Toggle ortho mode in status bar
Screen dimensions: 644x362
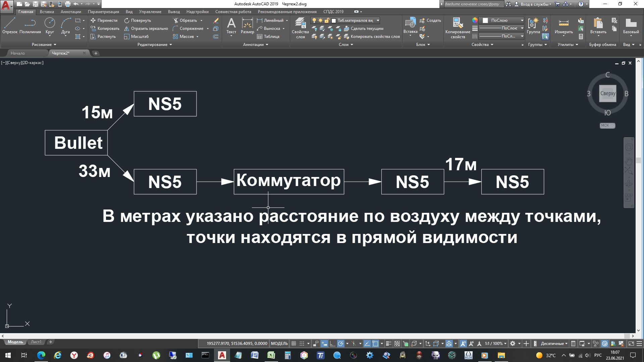(332, 344)
